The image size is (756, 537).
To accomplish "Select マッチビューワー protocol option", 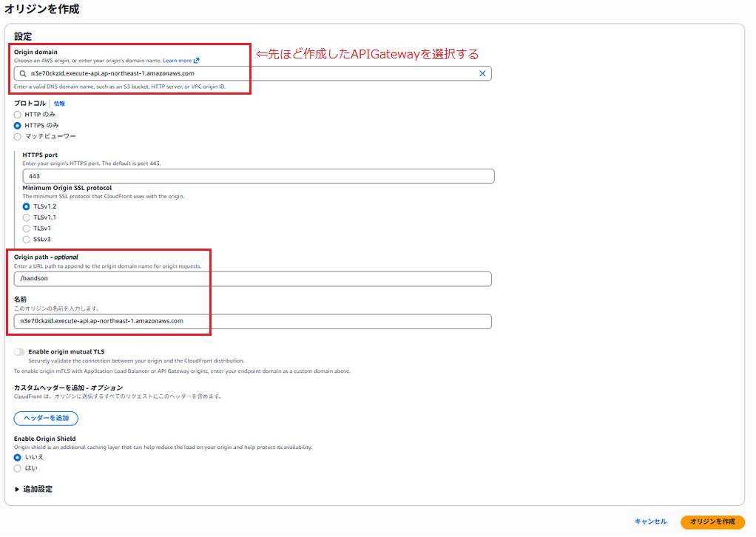I will point(17,136).
